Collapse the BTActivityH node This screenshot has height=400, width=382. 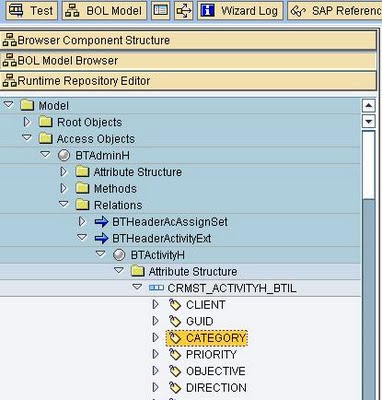click(101, 254)
